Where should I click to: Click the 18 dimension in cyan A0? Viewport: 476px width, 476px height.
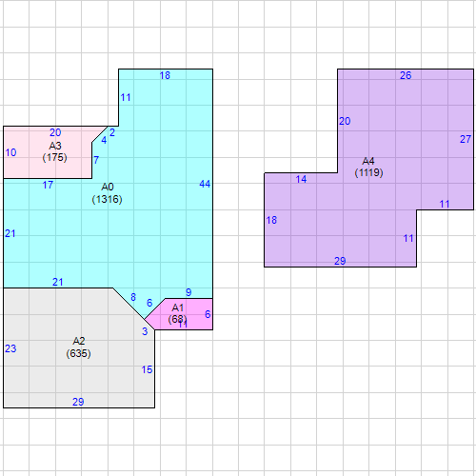click(x=165, y=75)
